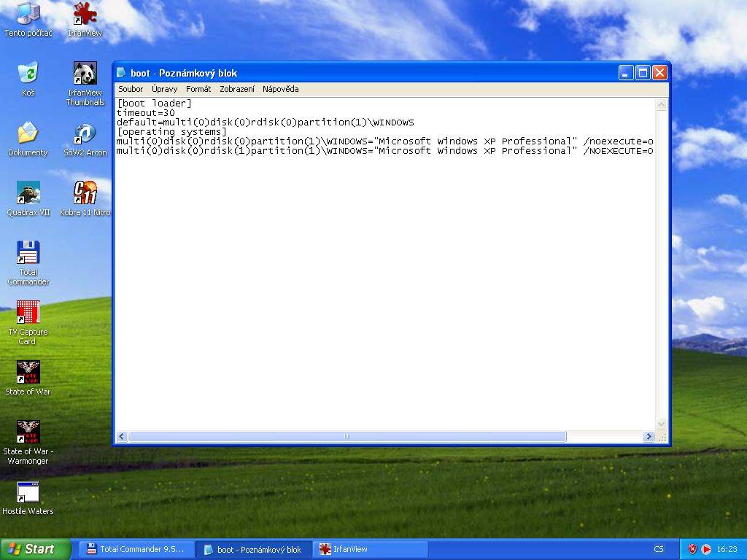Click vertical scrollbar down arrow
Image resolution: width=747 pixels, height=560 pixels.
click(x=661, y=424)
